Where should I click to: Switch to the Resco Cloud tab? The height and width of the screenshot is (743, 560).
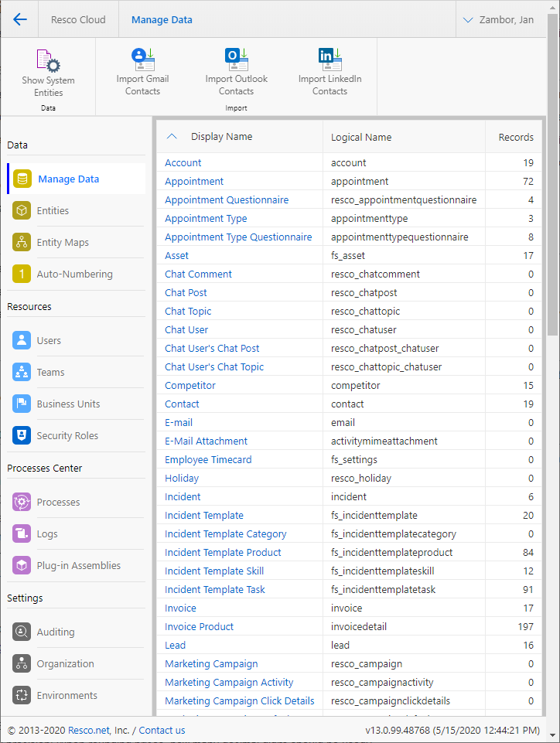(x=78, y=19)
